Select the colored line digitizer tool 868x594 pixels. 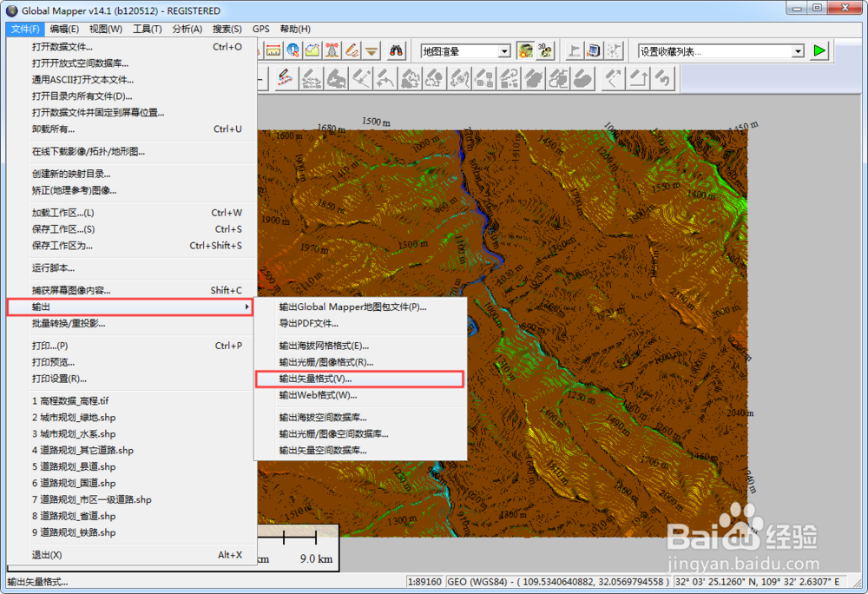[285, 78]
